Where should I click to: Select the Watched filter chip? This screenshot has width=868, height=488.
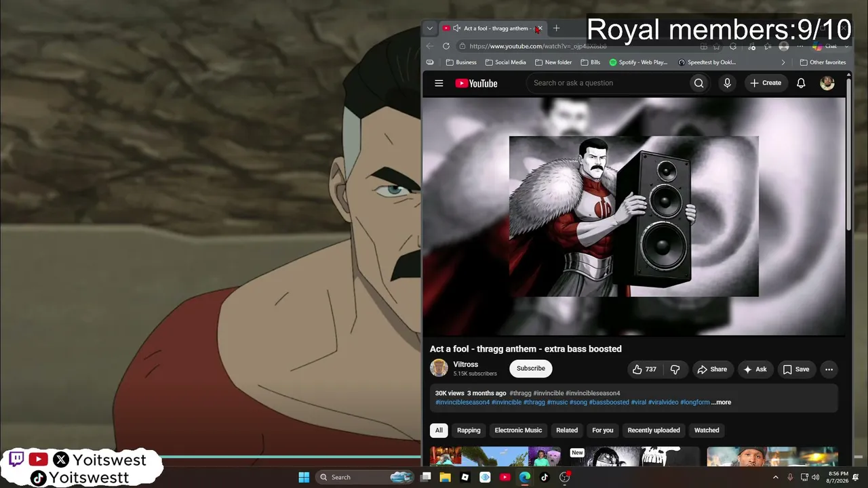pos(707,430)
